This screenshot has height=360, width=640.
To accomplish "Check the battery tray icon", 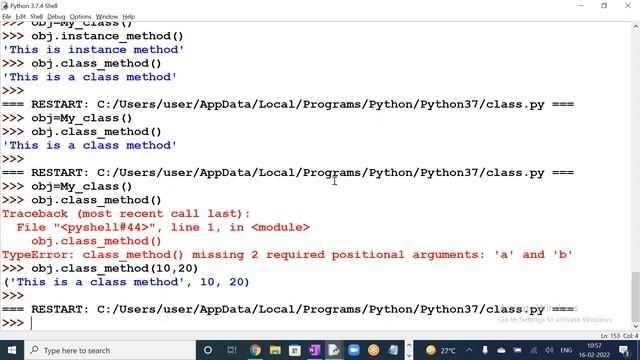I will coord(517,350).
